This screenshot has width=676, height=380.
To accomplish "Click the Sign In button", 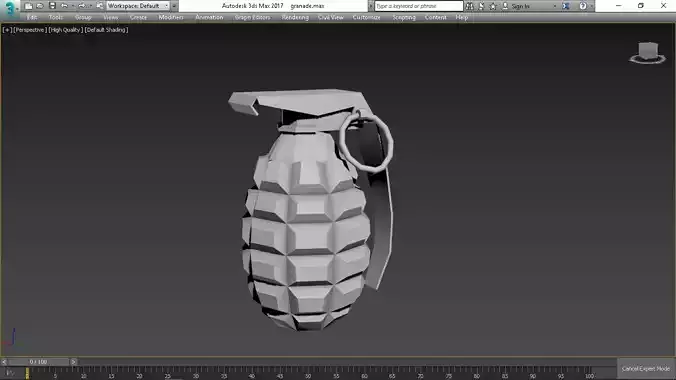I will (516, 6).
